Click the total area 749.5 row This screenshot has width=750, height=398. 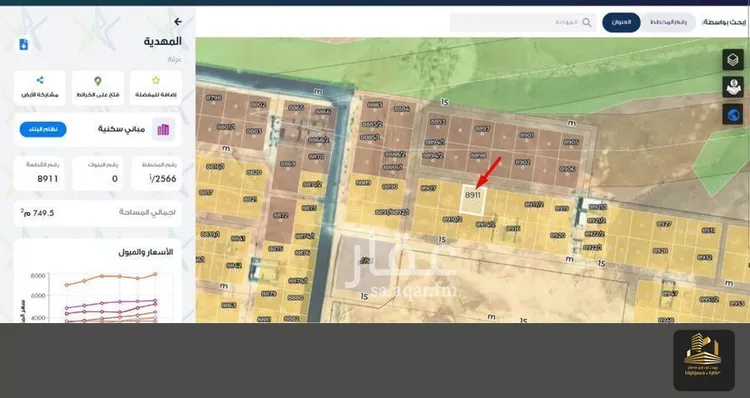pyautogui.click(x=98, y=213)
